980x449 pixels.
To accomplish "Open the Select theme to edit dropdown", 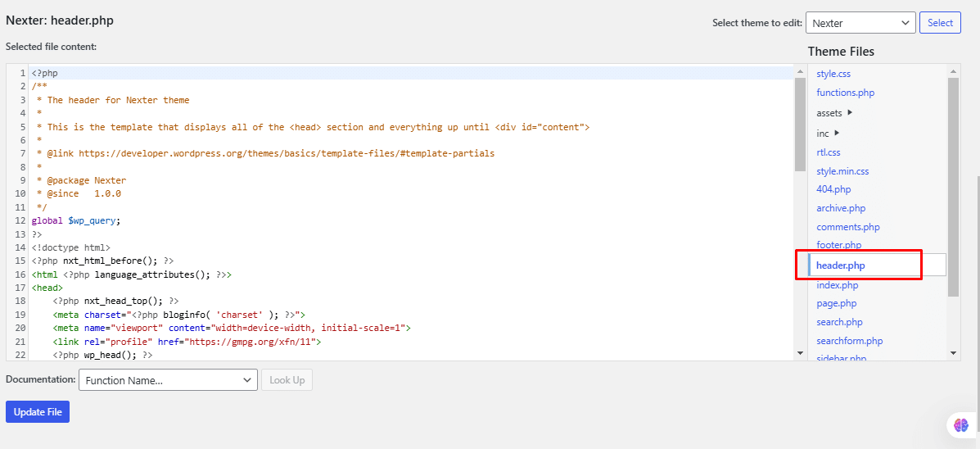I will point(860,23).
